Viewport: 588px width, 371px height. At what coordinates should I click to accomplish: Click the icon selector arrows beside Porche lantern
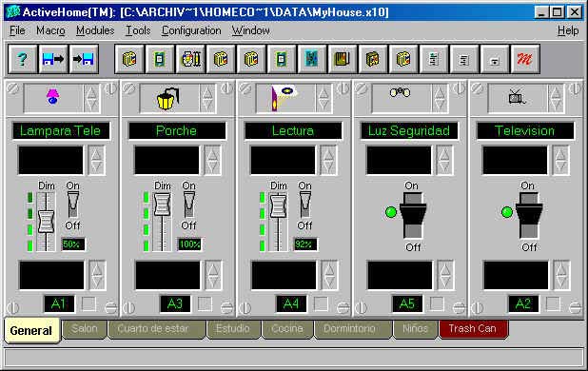click(207, 98)
